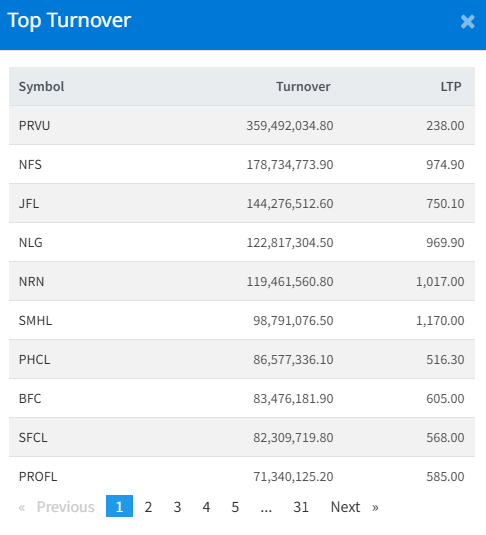Click the Previous page link
This screenshot has width=486, height=535.
click(66, 507)
